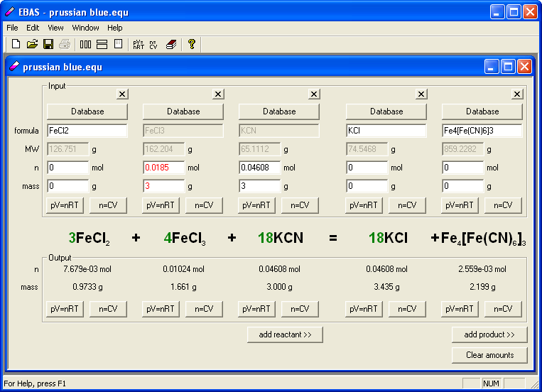This screenshot has height=392, width=542.
Task: Save the file using the floppy disk icon
Action: click(48, 44)
